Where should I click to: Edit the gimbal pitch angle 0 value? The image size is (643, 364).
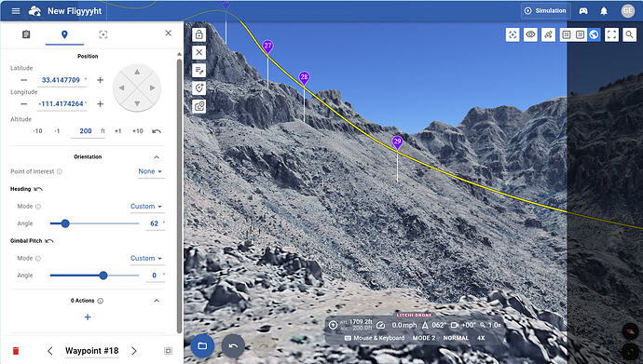(x=155, y=276)
